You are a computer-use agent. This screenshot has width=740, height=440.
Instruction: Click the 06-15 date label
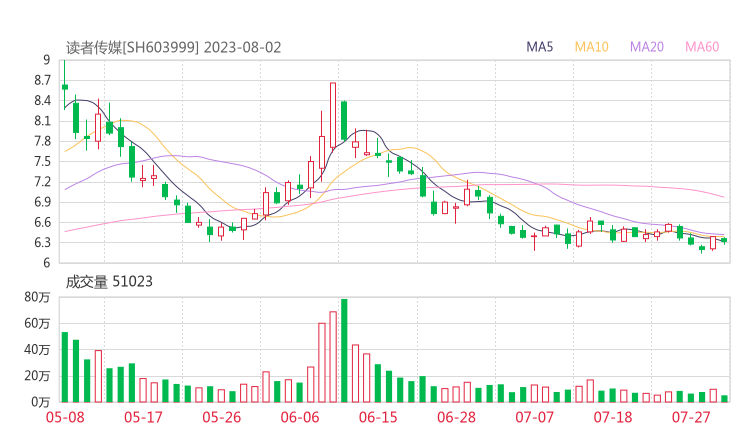coord(378,417)
